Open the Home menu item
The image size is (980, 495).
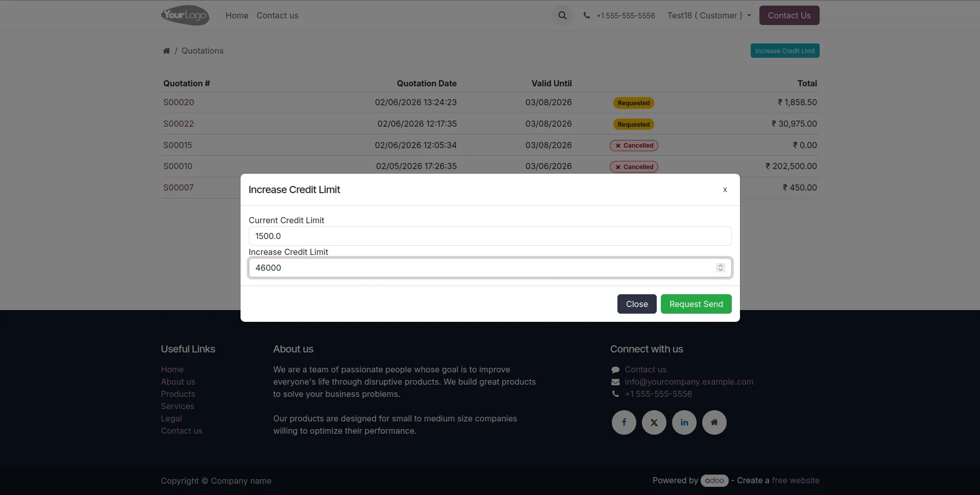tap(237, 15)
